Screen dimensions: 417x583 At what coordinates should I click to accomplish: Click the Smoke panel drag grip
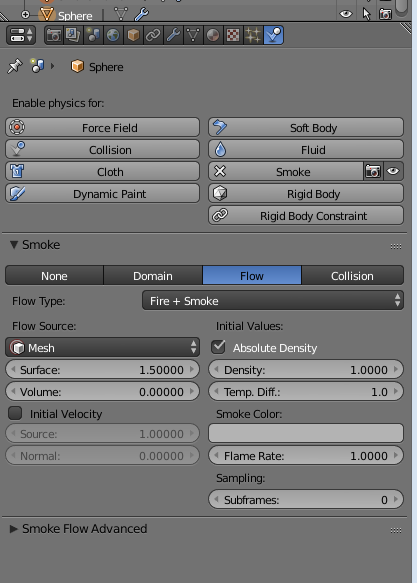[x=396, y=246]
